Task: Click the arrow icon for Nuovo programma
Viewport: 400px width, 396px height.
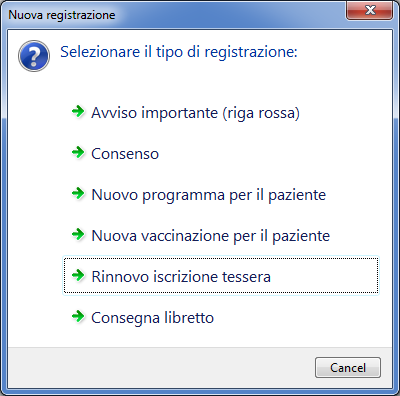Action: (78, 193)
